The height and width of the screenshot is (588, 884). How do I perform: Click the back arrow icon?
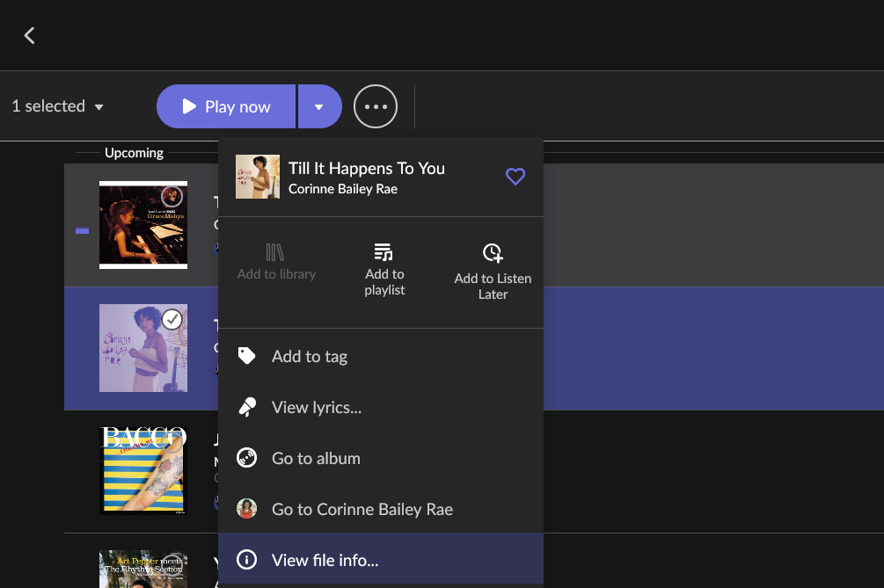coord(29,35)
